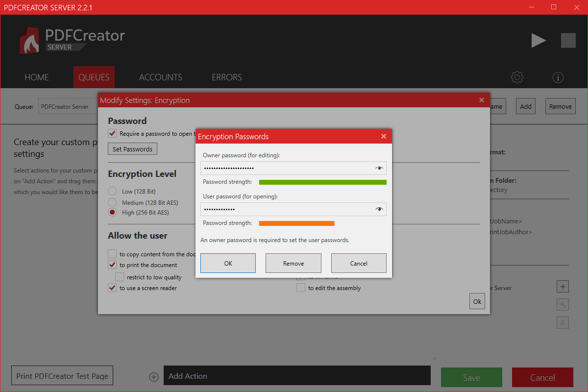Click the red Cancel button in main window
Viewport: 588px width, 392px height.
pos(542,377)
